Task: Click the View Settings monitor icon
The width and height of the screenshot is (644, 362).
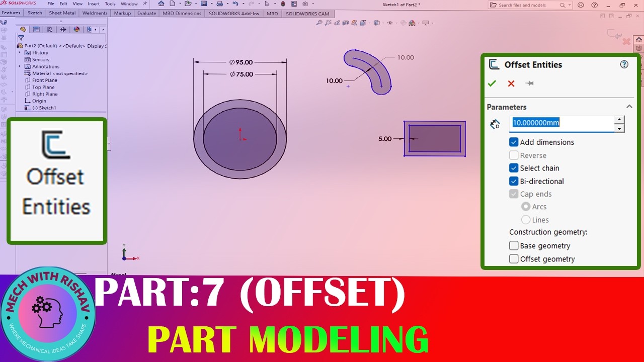Action: (426, 23)
